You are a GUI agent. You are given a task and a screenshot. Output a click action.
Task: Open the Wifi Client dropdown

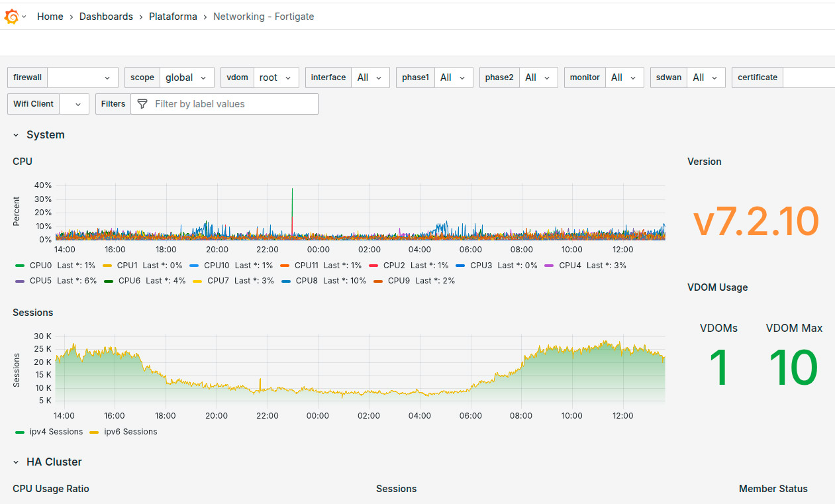[74, 104]
